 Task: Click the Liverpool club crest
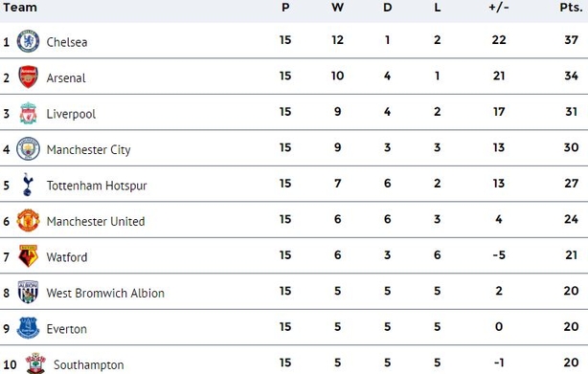coord(28,113)
